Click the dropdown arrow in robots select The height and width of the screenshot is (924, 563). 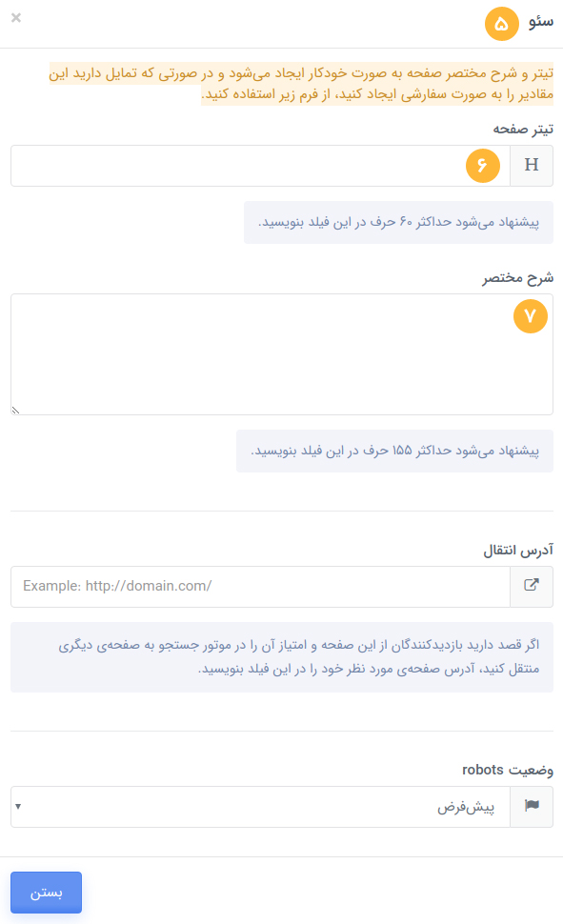[x=18, y=806]
